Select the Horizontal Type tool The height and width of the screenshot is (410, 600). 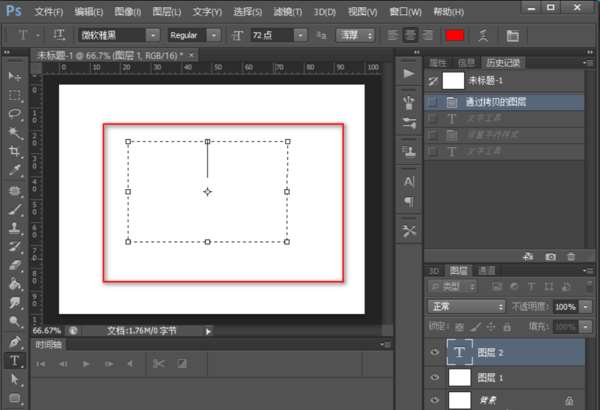pos(15,361)
